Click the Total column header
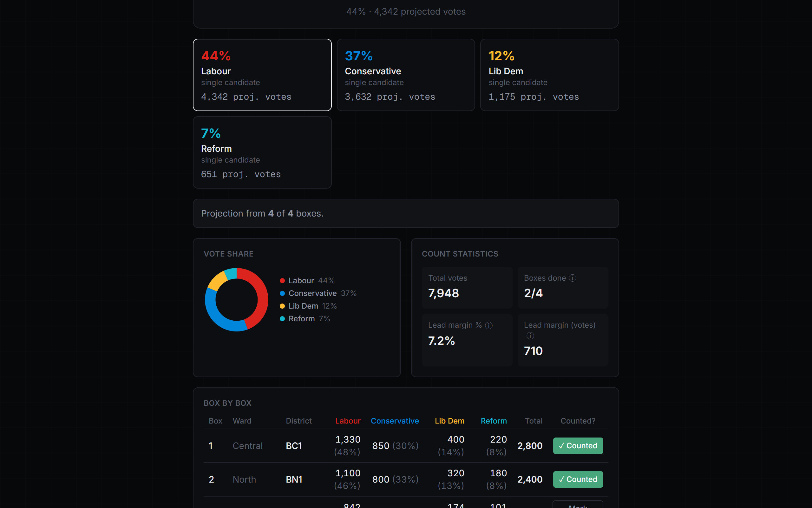This screenshot has height=508, width=812. click(x=534, y=421)
